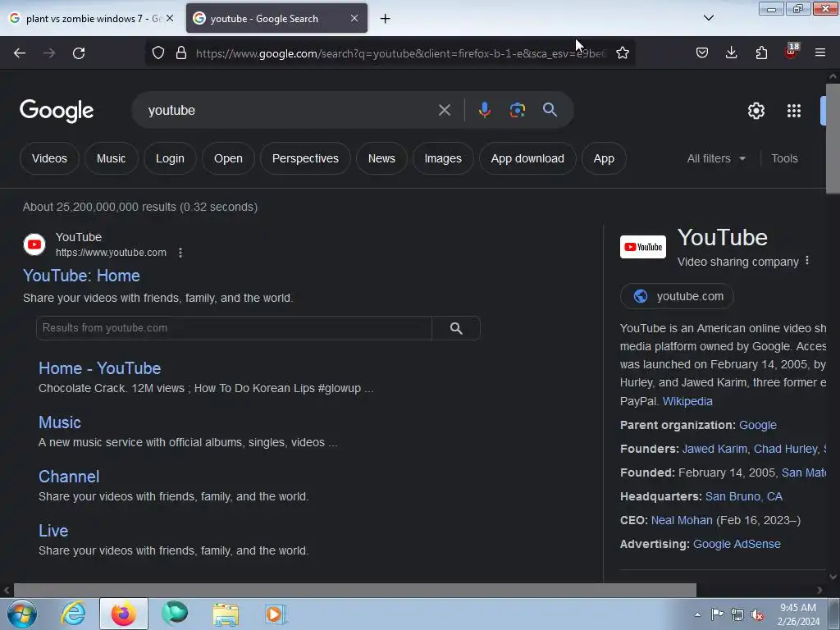Open the Firefox hamburger menu
The width and height of the screenshot is (840, 630).
coord(820,52)
